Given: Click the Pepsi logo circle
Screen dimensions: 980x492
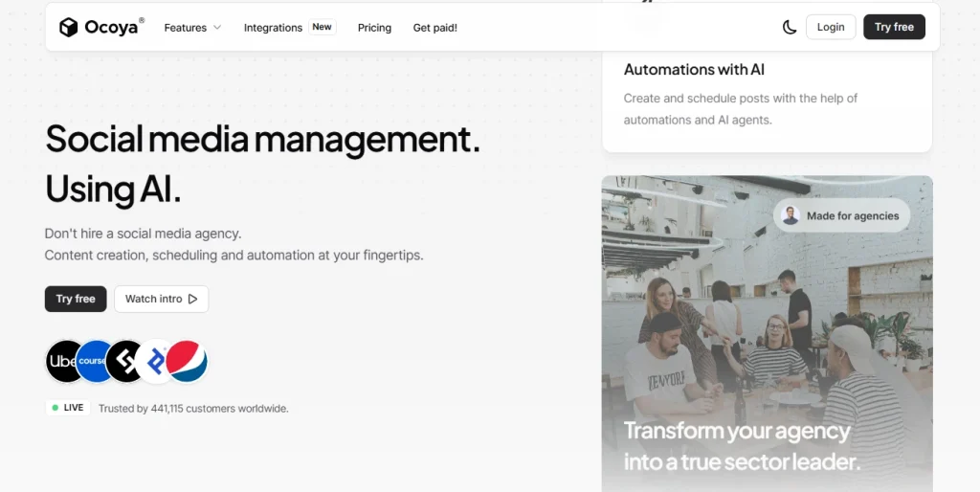Looking at the screenshot, I should [x=187, y=361].
